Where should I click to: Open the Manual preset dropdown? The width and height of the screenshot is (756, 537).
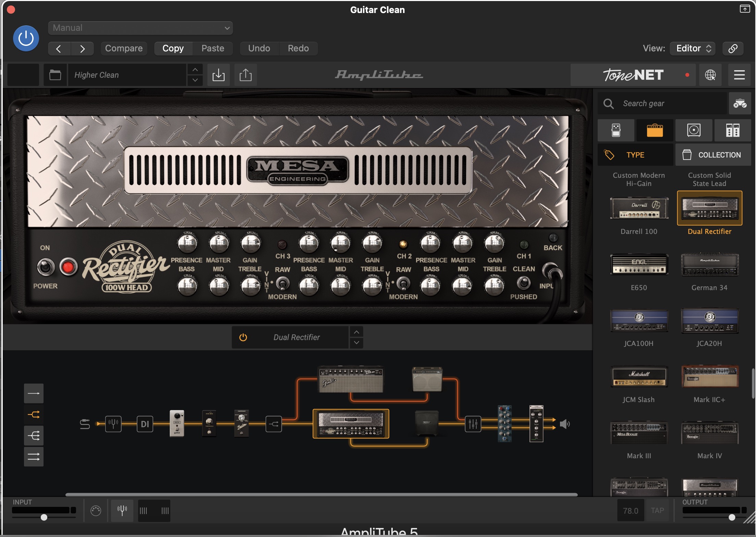click(x=141, y=28)
